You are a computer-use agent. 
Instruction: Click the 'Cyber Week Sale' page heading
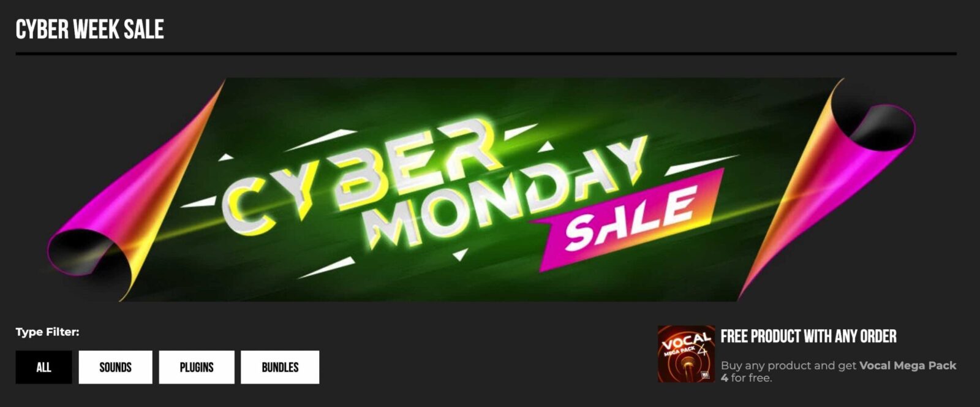click(90, 29)
